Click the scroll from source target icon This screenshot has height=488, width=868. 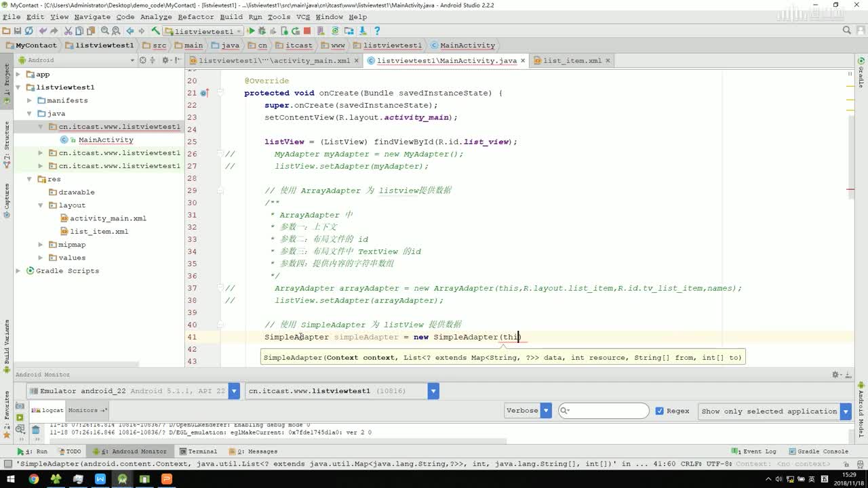[142, 60]
